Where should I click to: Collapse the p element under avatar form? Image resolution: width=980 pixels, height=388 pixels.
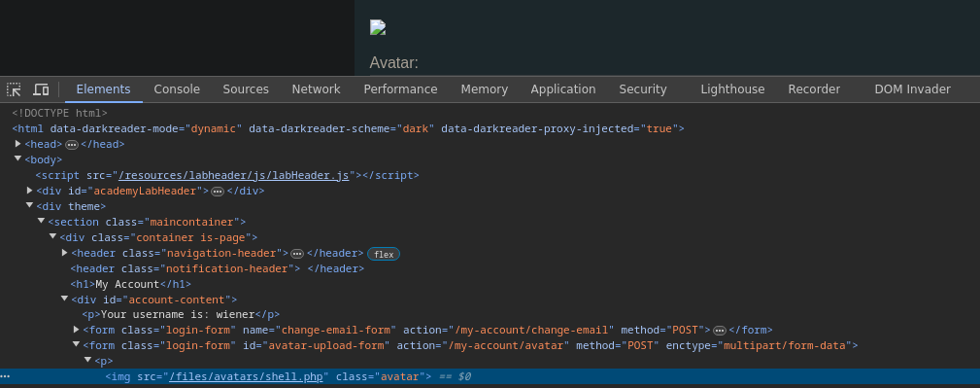tap(88, 360)
